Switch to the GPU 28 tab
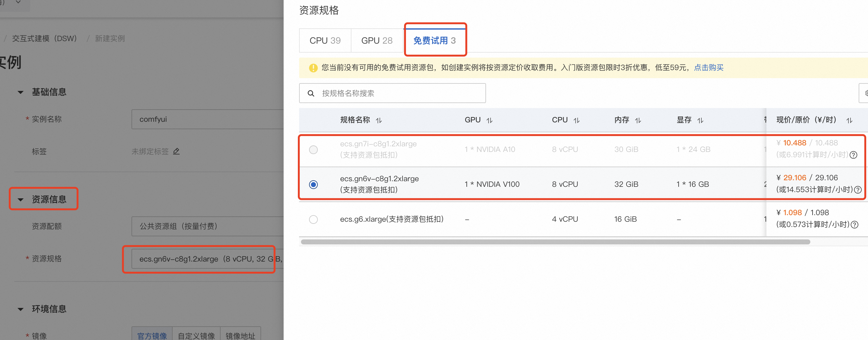 (x=377, y=40)
